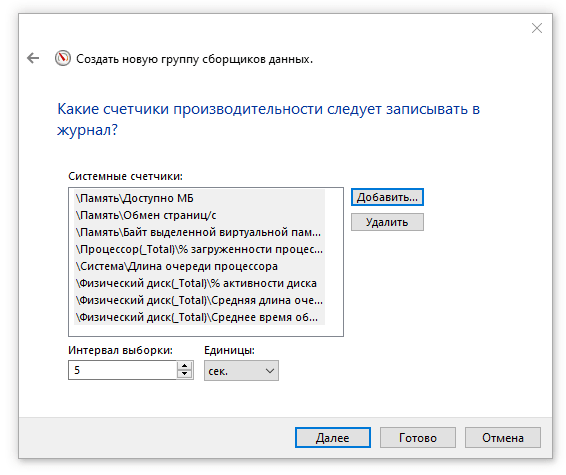Go back using the arrow icon
The image size is (566, 475).
[x=33, y=58]
